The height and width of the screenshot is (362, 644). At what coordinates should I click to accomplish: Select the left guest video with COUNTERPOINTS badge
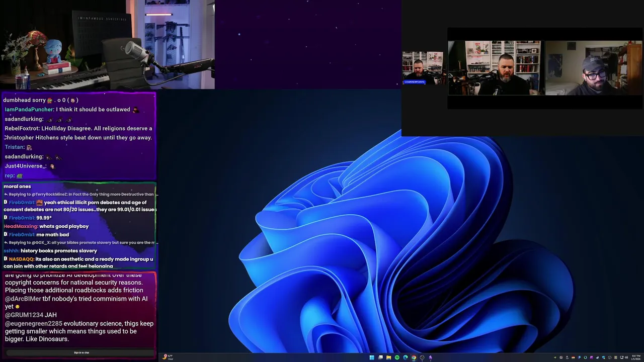click(423, 68)
